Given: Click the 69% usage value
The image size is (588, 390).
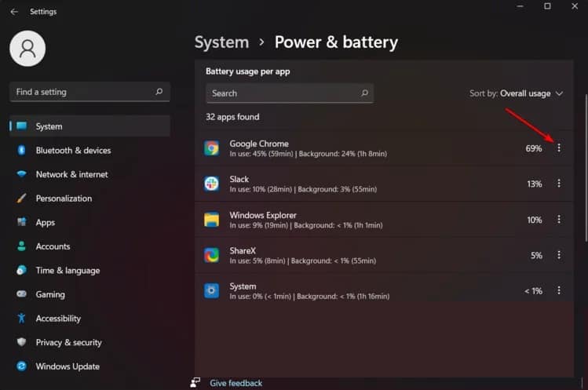Looking at the screenshot, I should tap(534, 148).
